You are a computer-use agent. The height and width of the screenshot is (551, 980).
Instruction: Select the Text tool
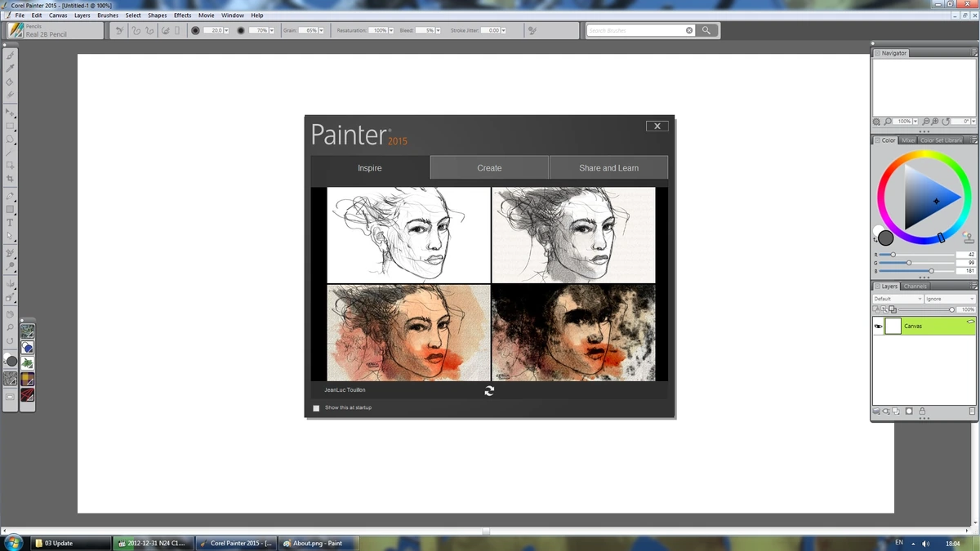(11, 222)
